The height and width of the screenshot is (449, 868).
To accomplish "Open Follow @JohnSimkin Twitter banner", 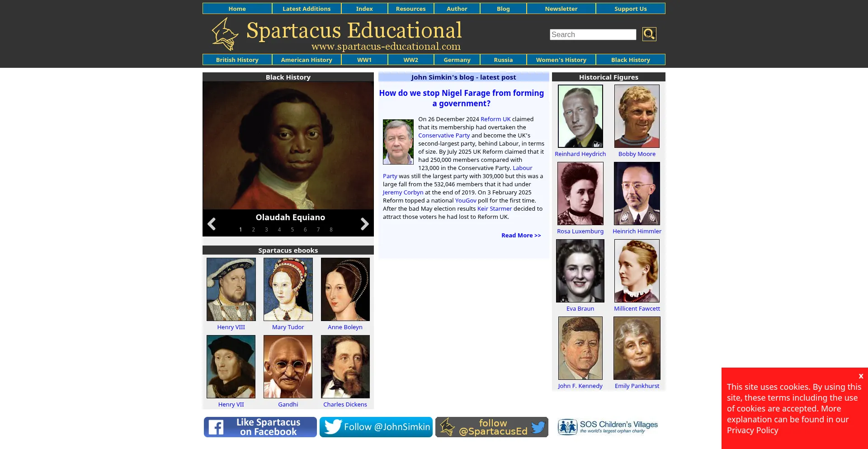I will click(x=376, y=427).
